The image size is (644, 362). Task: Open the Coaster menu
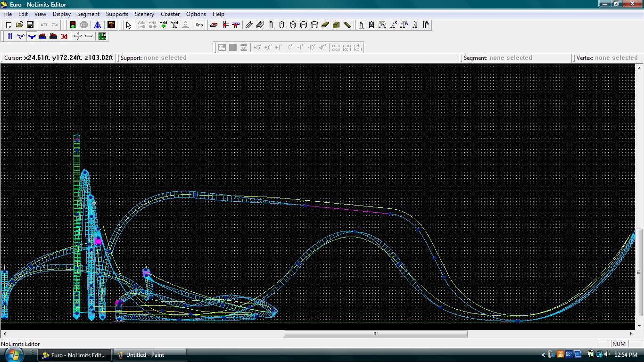click(170, 14)
